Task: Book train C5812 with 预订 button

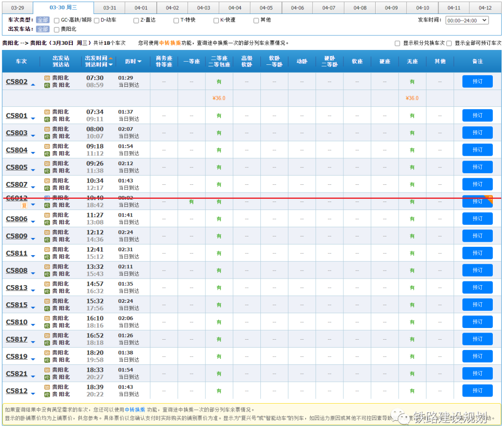Action: click(477, 391)
